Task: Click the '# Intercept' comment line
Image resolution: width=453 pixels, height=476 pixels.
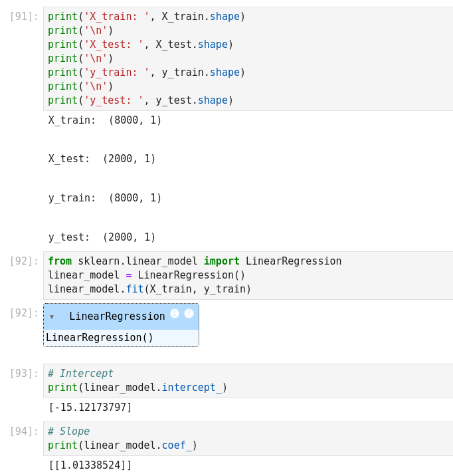Action: pos(80,374)
